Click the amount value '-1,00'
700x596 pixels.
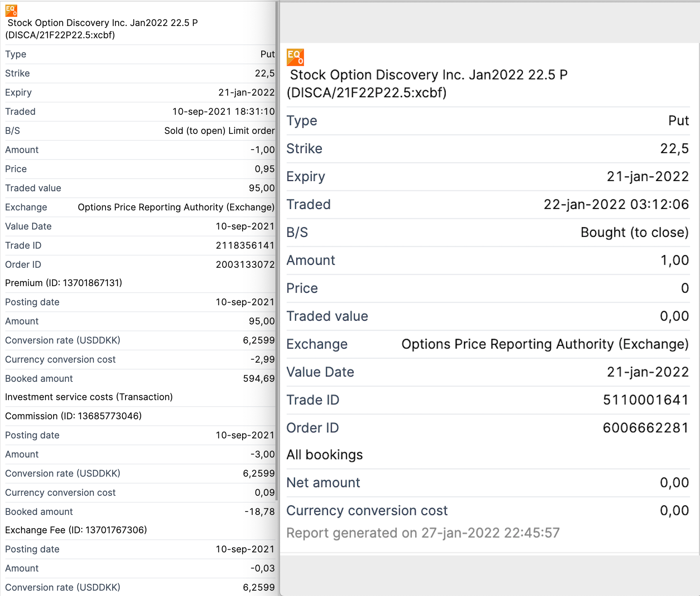pos(262,150)
